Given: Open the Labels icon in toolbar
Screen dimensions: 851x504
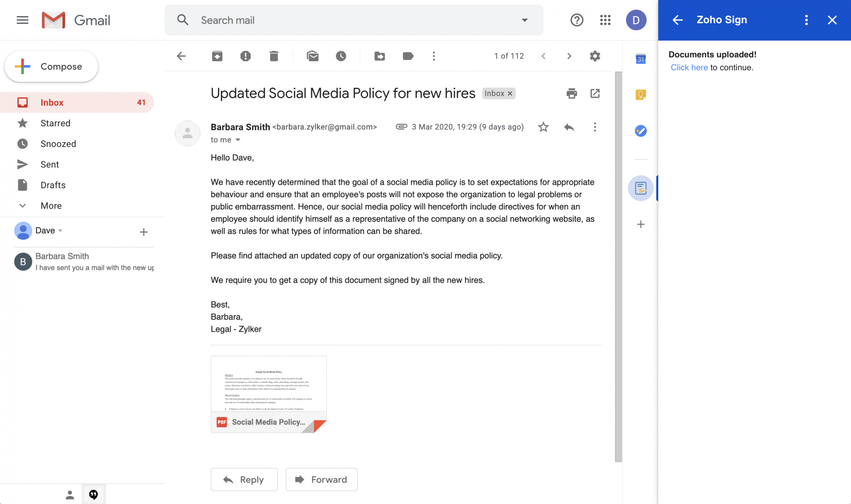Looking at the screenshot, I should point(408,56).
